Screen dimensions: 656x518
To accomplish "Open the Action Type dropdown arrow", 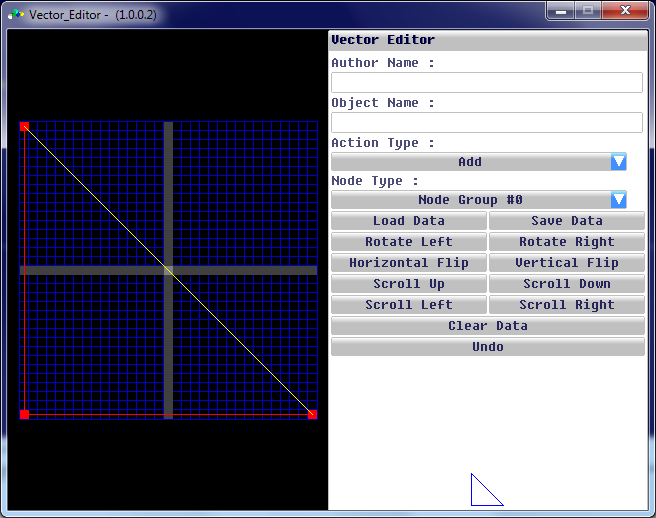I will [619, 162].
